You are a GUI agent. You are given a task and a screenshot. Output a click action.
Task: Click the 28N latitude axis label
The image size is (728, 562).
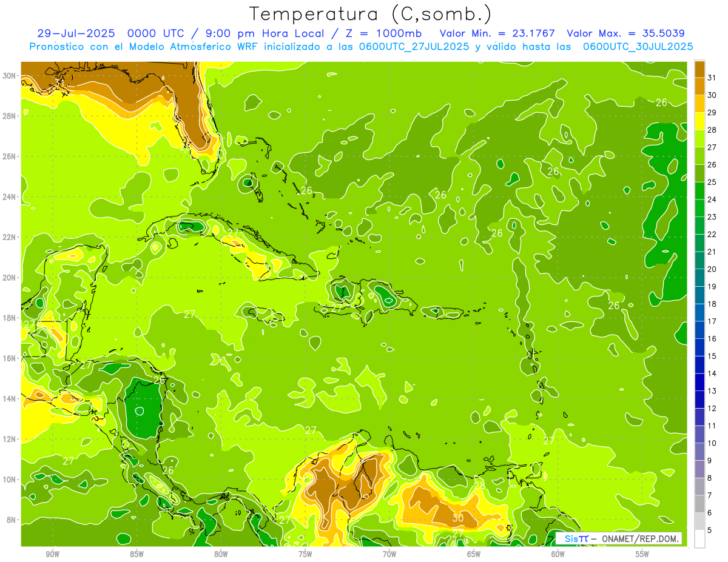click(10, 116)
